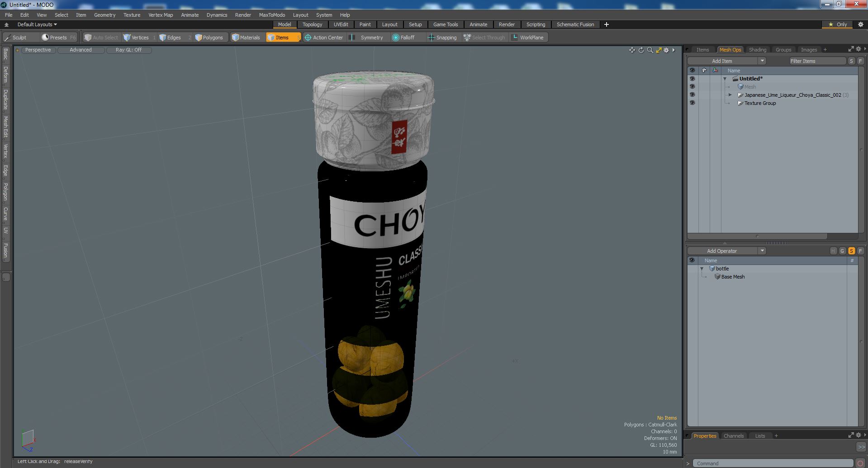
Task: Open the Mesh Edit sidebar tab
Action: tap(6, 127)
